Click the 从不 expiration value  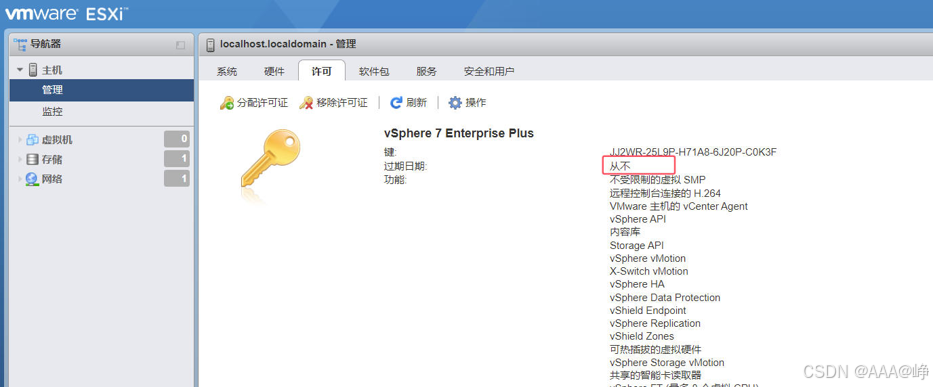tap(620, 166)
